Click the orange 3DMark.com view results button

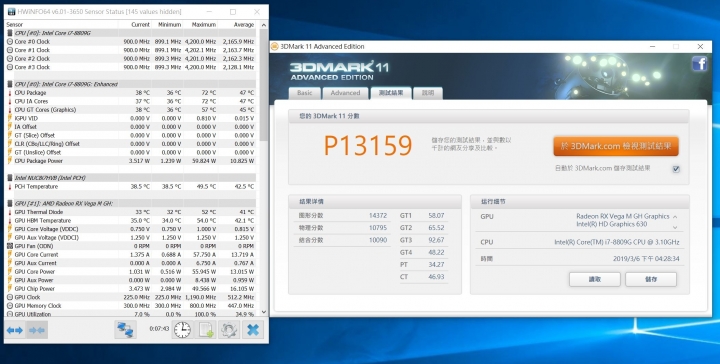(616, 146)
